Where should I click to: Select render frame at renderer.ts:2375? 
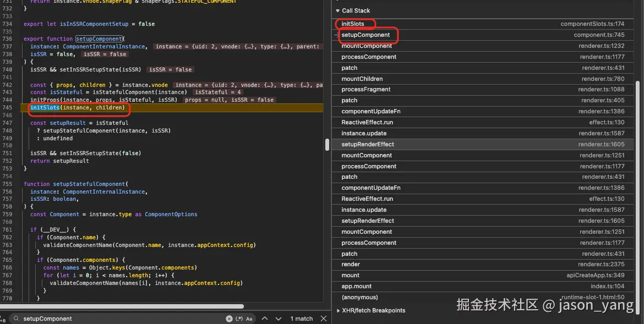[x=483, y=265]
